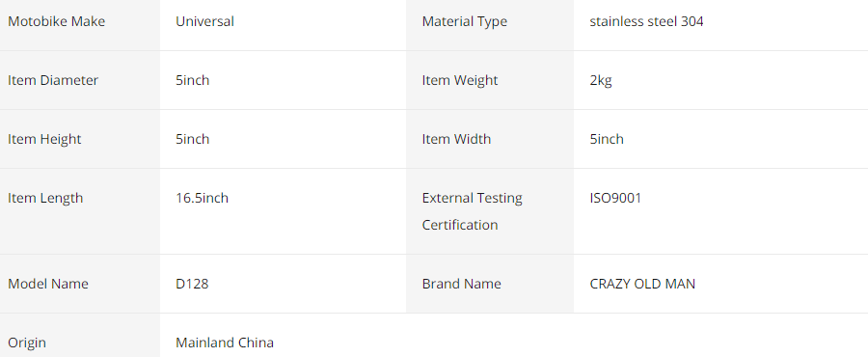
Task: Click the Motobike Make label
Action: (57, 21)
